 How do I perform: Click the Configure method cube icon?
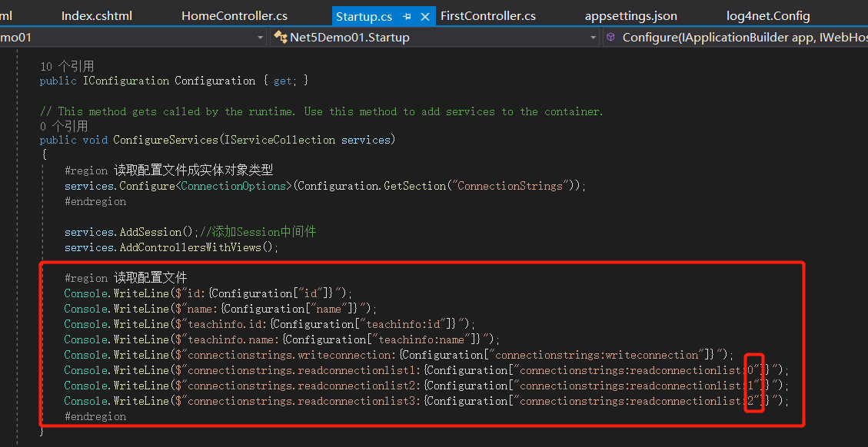(x=610, y=37)
